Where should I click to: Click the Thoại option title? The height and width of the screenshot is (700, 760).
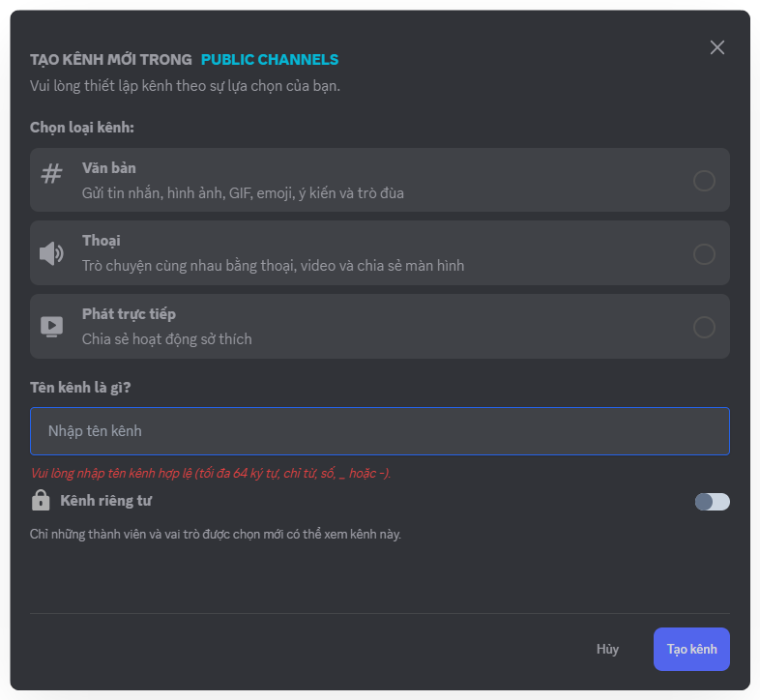102,241
